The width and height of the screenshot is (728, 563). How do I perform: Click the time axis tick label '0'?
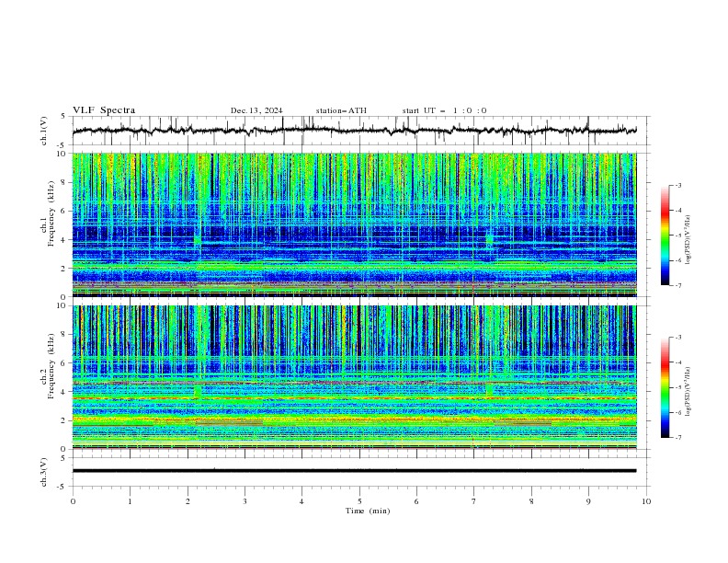point(73,501)
